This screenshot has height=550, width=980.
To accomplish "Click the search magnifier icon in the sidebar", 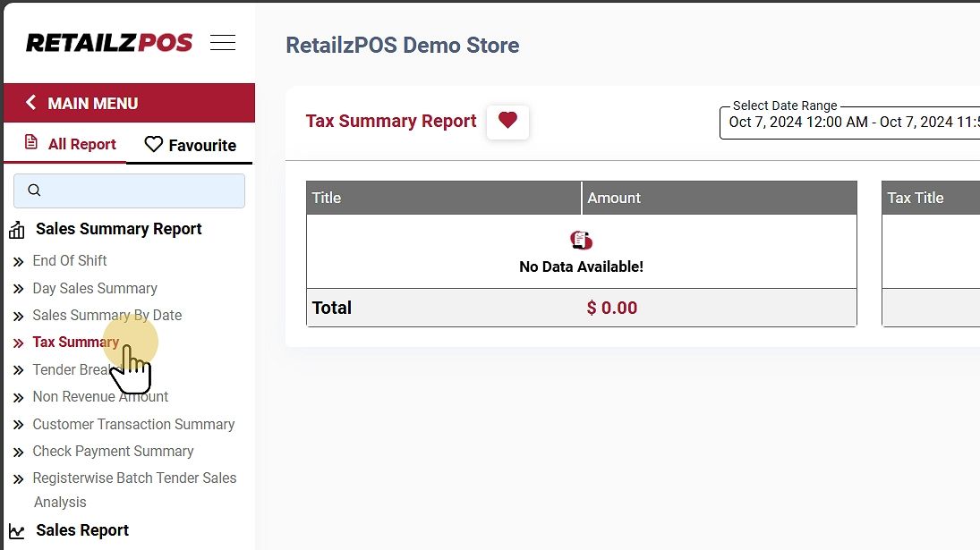I will 35,190.
